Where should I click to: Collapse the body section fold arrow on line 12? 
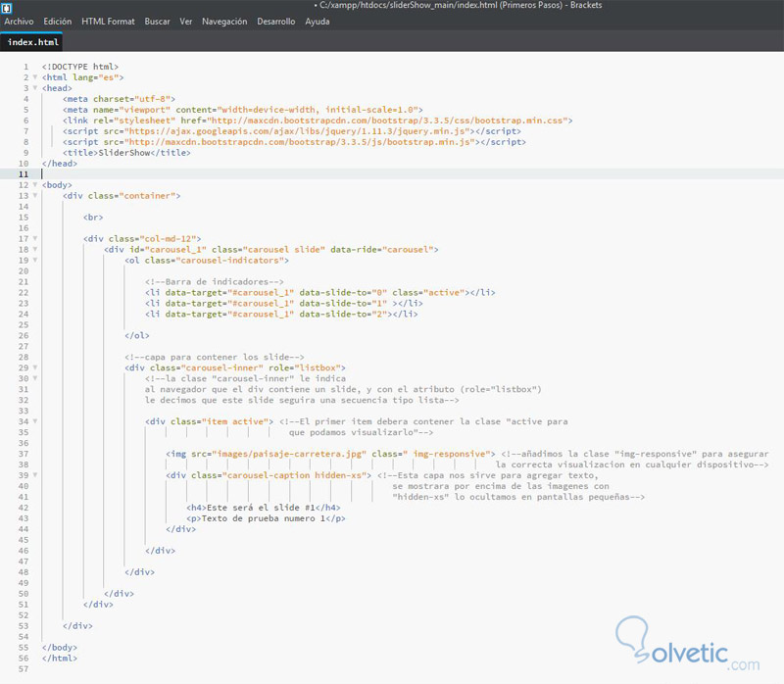click(x=33, y=185)
